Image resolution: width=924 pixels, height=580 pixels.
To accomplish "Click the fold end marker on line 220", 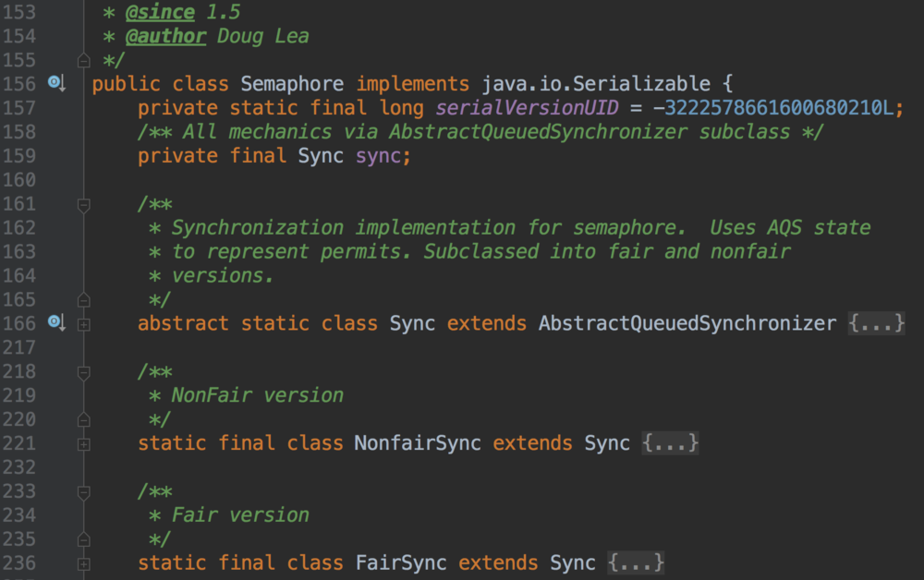I will (x=84, y=419).
